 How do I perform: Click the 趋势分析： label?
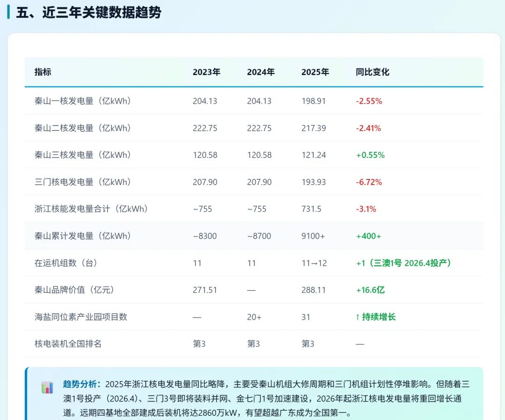click(82, 384)
